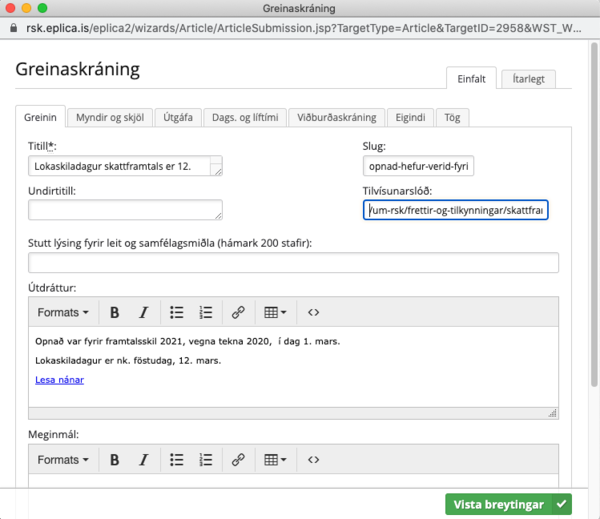
Task: Expand table menu in Útdráttur editor
Action: pos(275,312)
